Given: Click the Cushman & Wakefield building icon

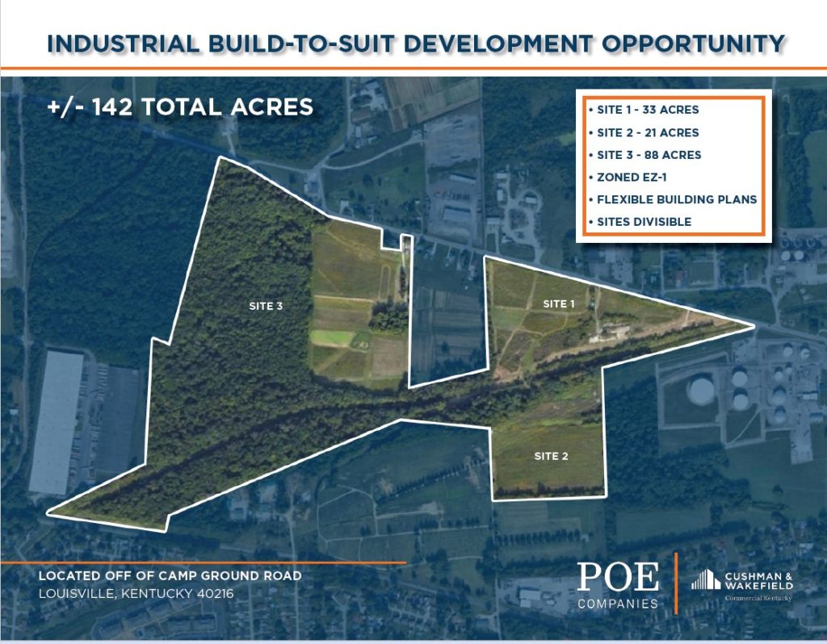Looking at the screenshot, I should pyautogui.click(x=706, y=579).
